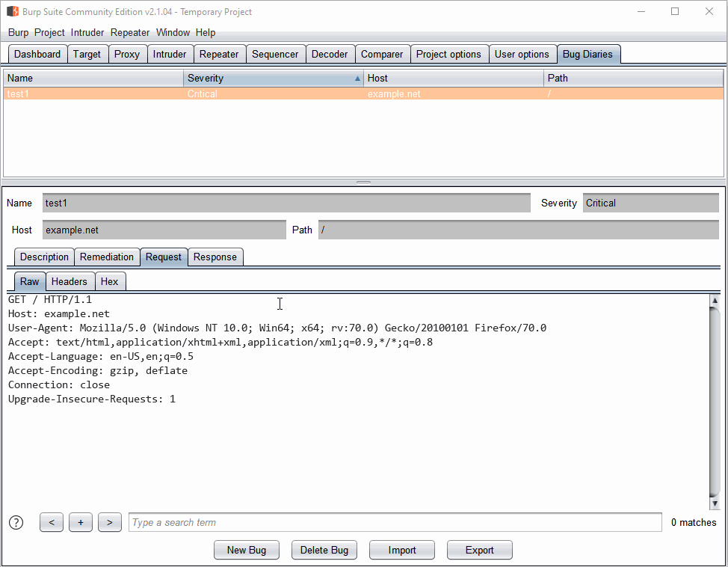
Task: Sort by the Host column header
Action: pyautogui.click(x=453, y=78)
